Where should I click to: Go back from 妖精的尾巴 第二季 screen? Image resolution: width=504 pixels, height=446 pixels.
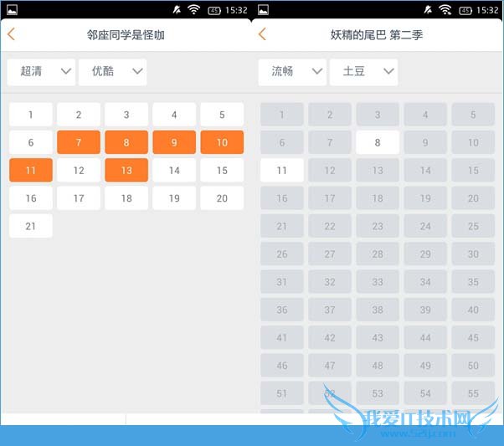point(262,34)
